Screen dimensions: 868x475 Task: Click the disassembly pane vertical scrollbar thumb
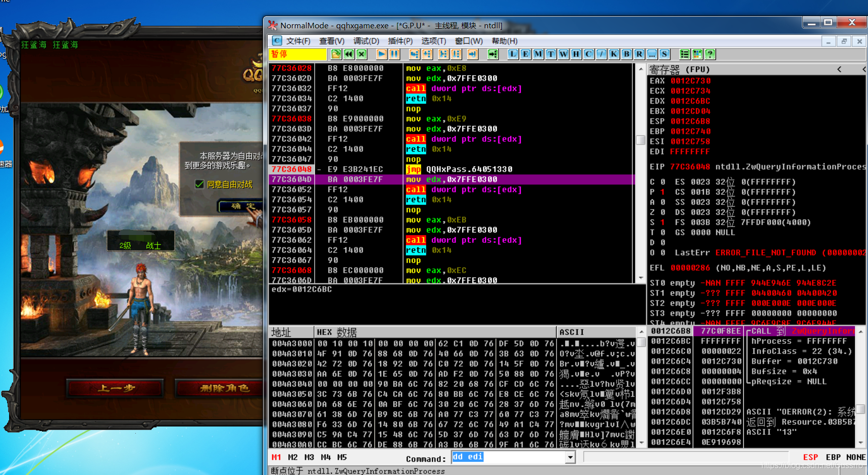click(x=641, y=140)
